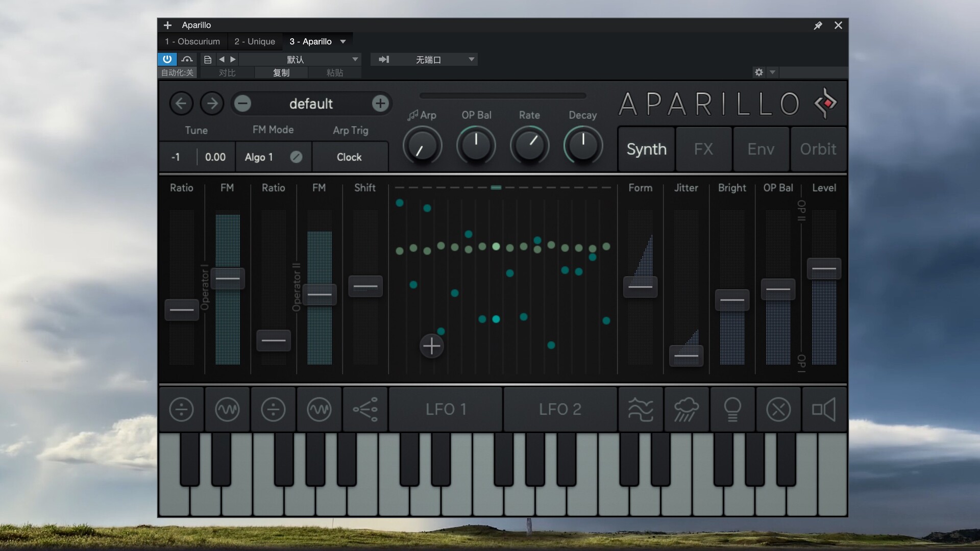Click Operator I sine wave FM icon
The height and width of the screenshot is (551, 980).
click(227, 409)
